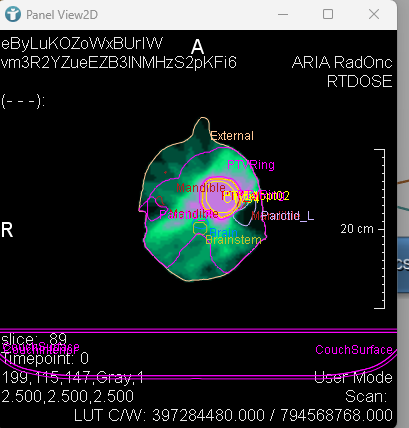Click the Brainstem label text
This screenshot has width=409, height=428.
point(233,240)
